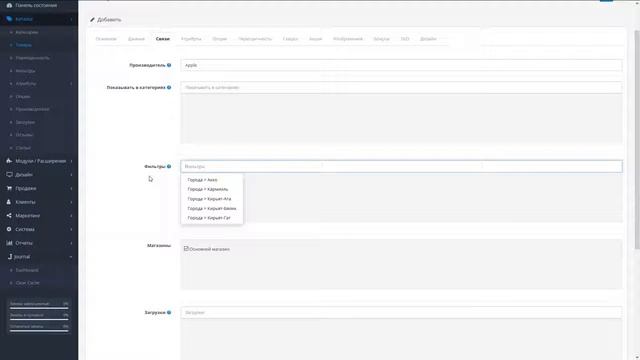Open the Панель состояния dashboard icon
Image resolution: width=640 pixels, height=360 pixels.
[9, 5]
